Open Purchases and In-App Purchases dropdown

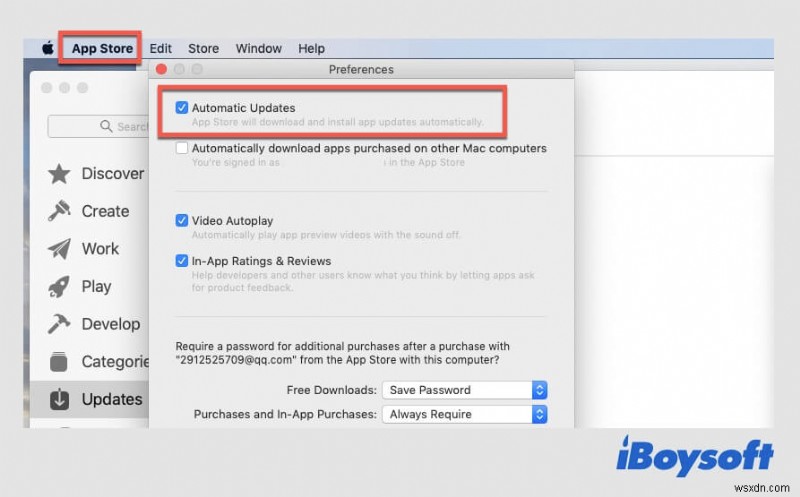[x=465, y=414]
